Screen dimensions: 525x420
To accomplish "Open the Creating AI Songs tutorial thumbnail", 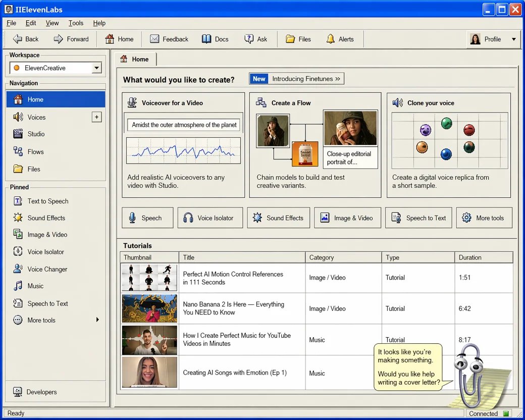I will (149, 373).
